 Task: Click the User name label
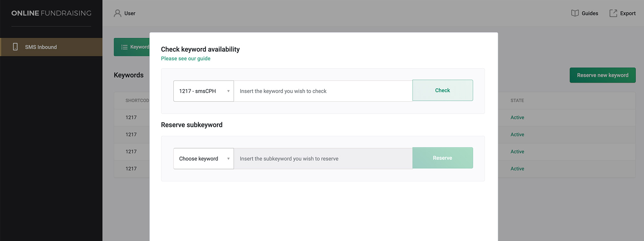130,13
